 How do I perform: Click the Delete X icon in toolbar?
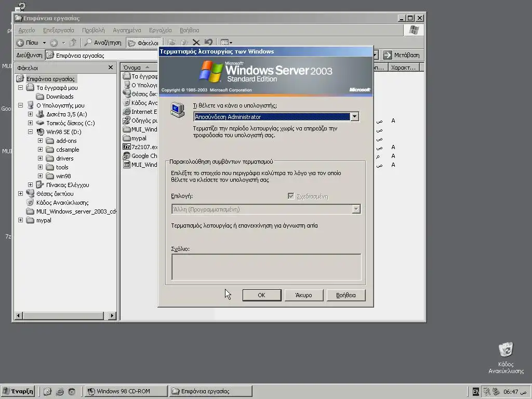[x=196, y=43]
